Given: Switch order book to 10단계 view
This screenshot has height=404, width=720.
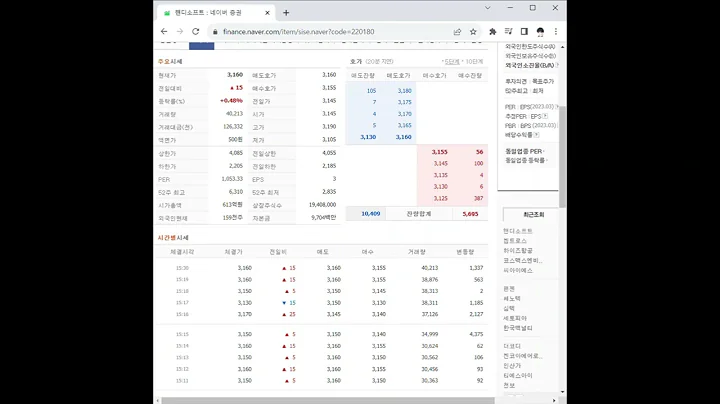Looking at the screenshot, I should [x=474, y=62].
